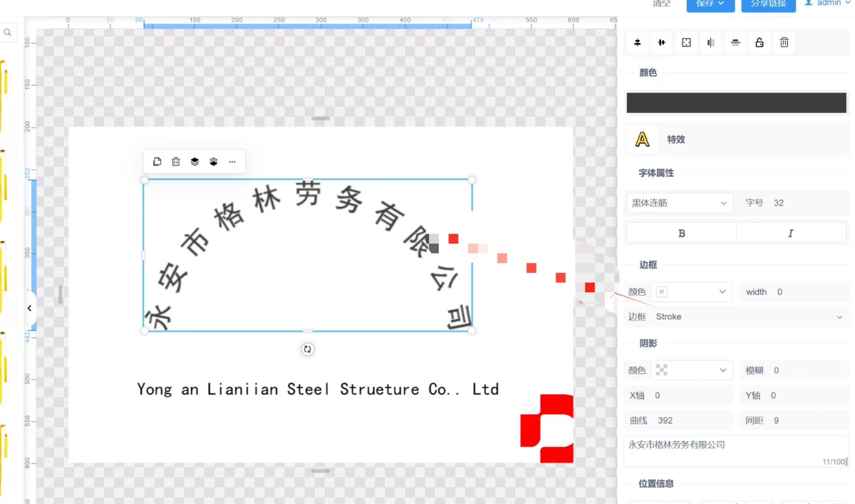Open the shadow color dropdown
The image size is (855, 504).
tap(692, 370)
